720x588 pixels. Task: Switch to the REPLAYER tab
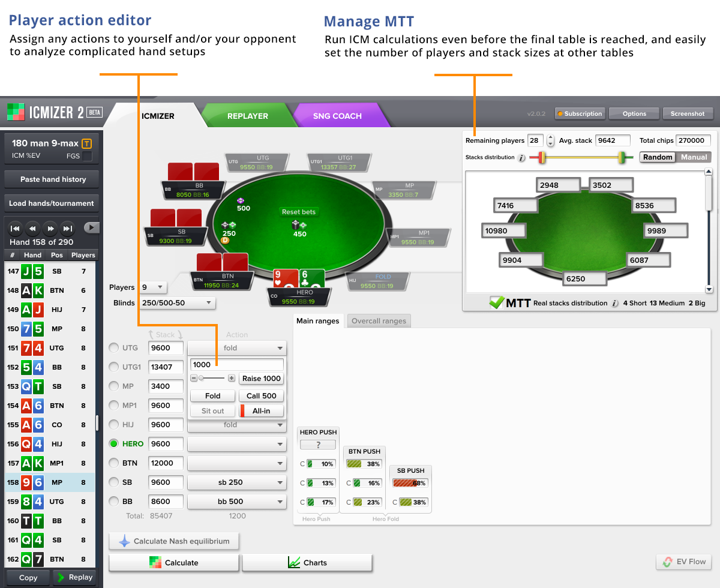[247, 116]
